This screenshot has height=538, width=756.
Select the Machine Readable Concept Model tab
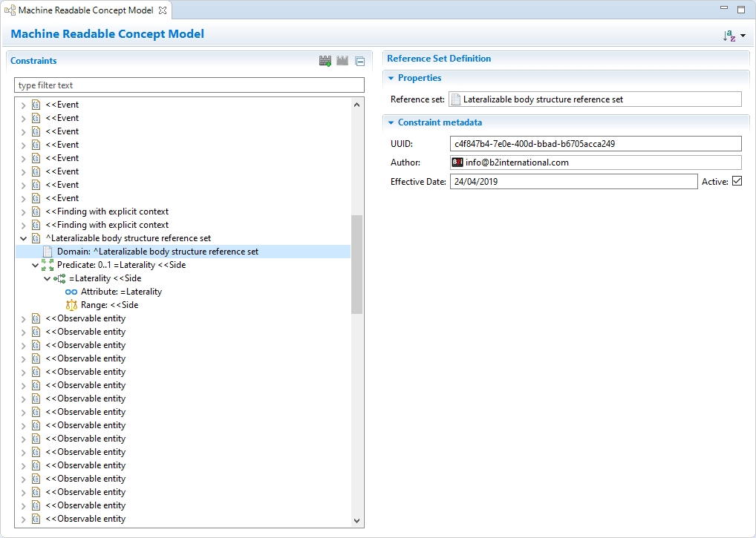coord(85,10)
